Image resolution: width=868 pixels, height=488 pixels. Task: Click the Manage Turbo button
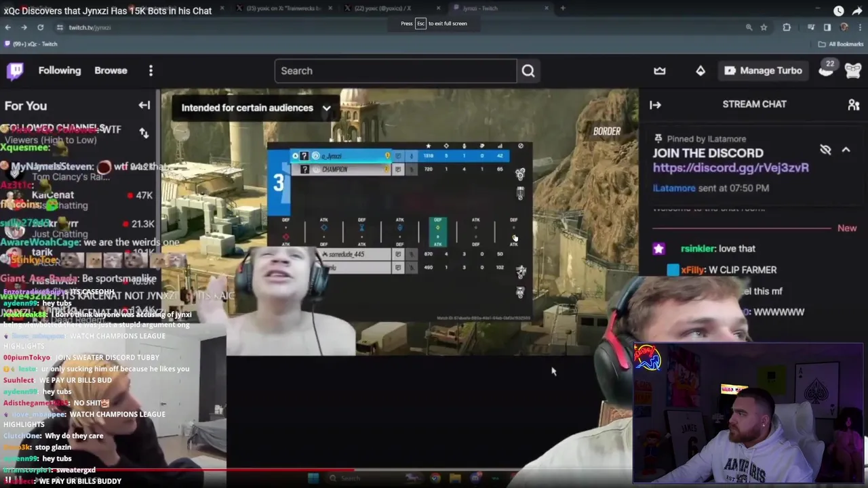[763, 70]
